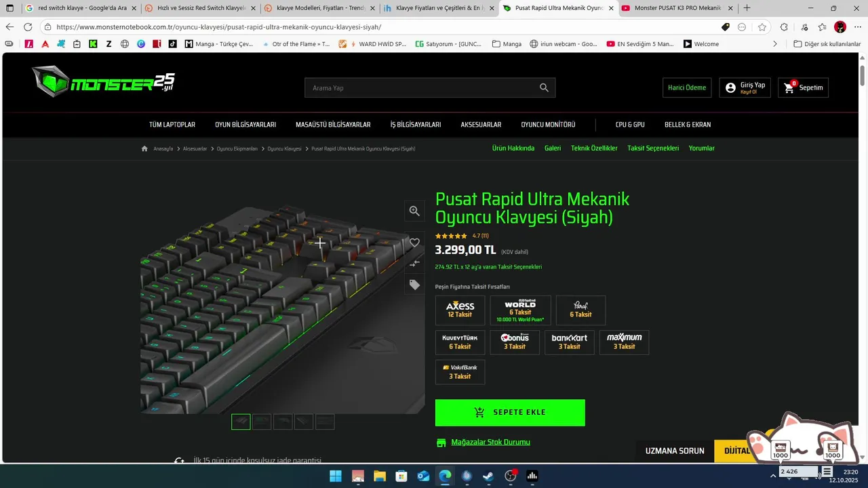Open Mağazalar Stok Durumu link
Image resolution: width=868 pixels, height=488 pixels.
tap(490, 443)
